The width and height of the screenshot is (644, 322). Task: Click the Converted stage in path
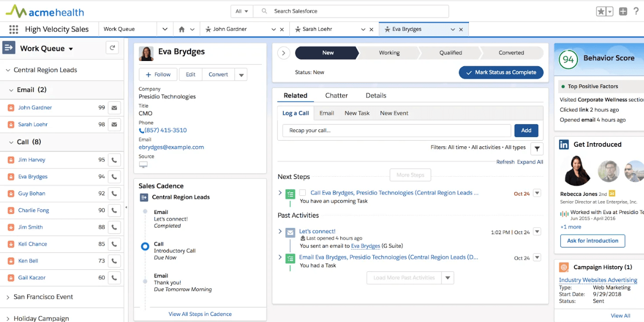coord(511,53)
